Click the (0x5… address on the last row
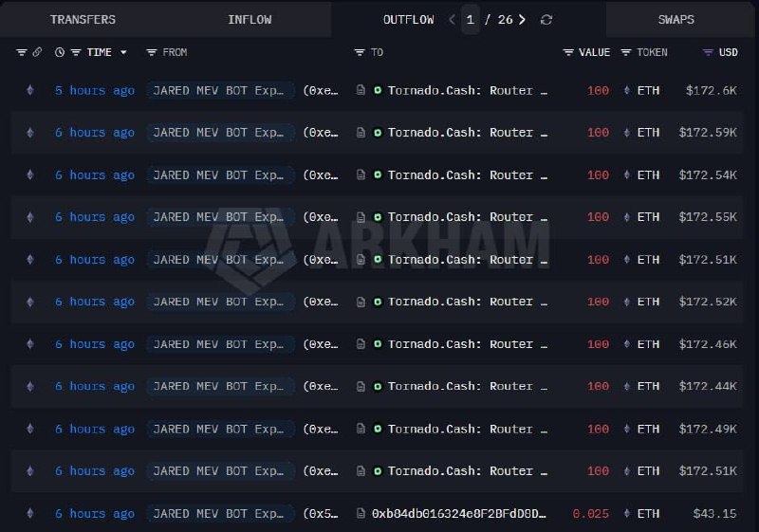Viewport: 759px width, 532px height. pos(321,514)
